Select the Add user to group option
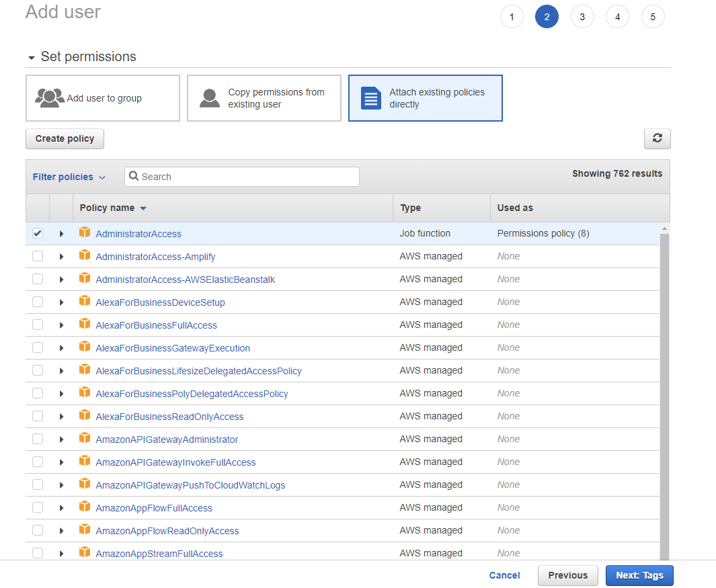The height and width of the screenshot is (588, 716). (102, 98)
